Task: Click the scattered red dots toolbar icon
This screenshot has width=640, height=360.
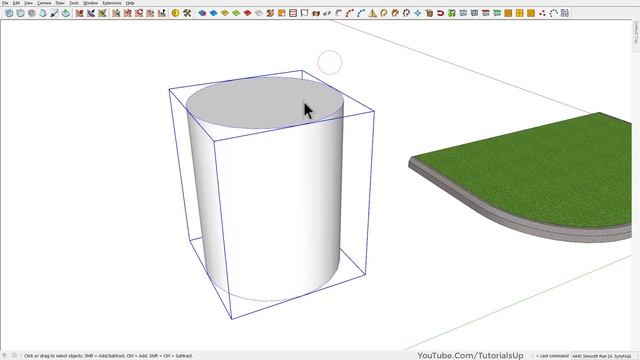Action: [542, 13]
